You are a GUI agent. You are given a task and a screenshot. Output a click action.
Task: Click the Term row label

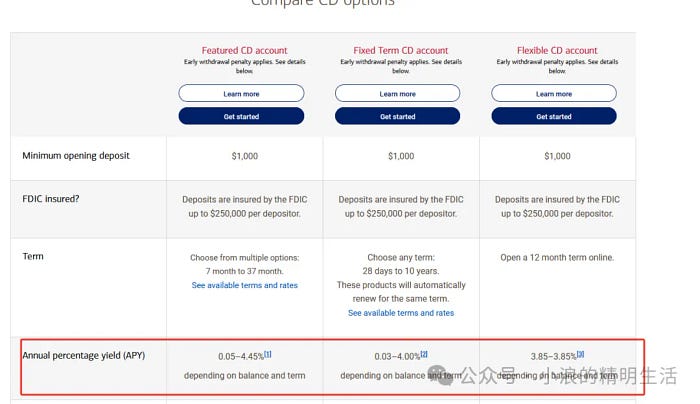(33, 256)
